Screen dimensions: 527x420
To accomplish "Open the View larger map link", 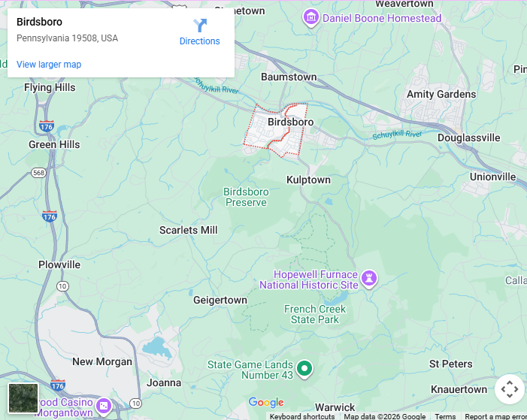I will [x=49, y=64].
